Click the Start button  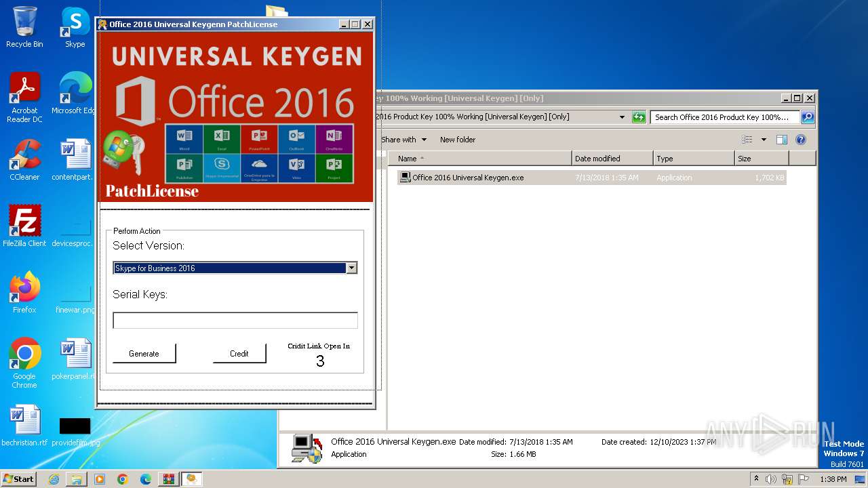pyautogui.click(x=18, y=479)
